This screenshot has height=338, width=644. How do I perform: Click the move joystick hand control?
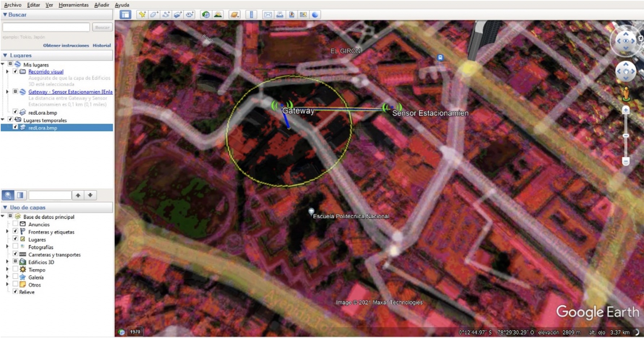(x=626, y=71)
